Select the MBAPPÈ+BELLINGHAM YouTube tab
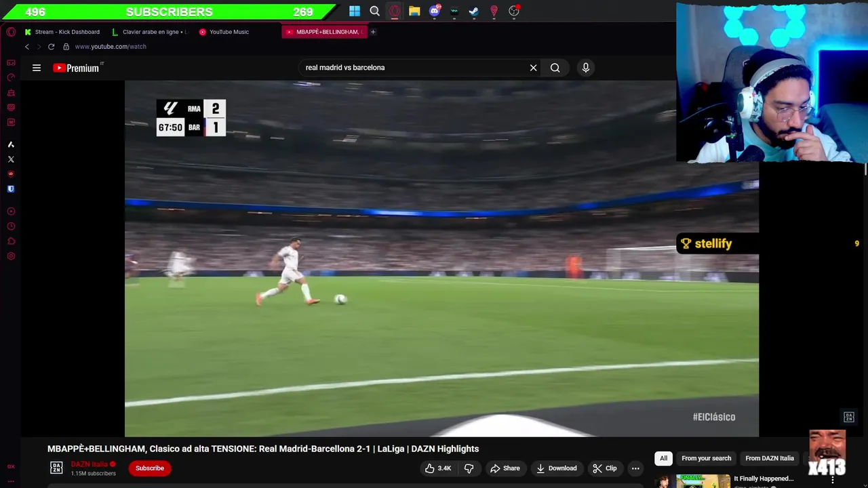Screen dimensions: 868x488 324,32
